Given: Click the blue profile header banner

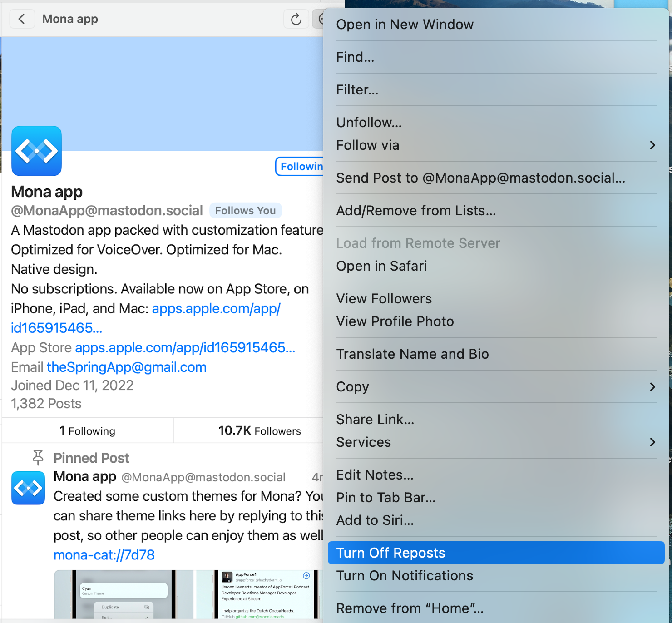Looking at the screenshot, I should click(x=163, y=94).
